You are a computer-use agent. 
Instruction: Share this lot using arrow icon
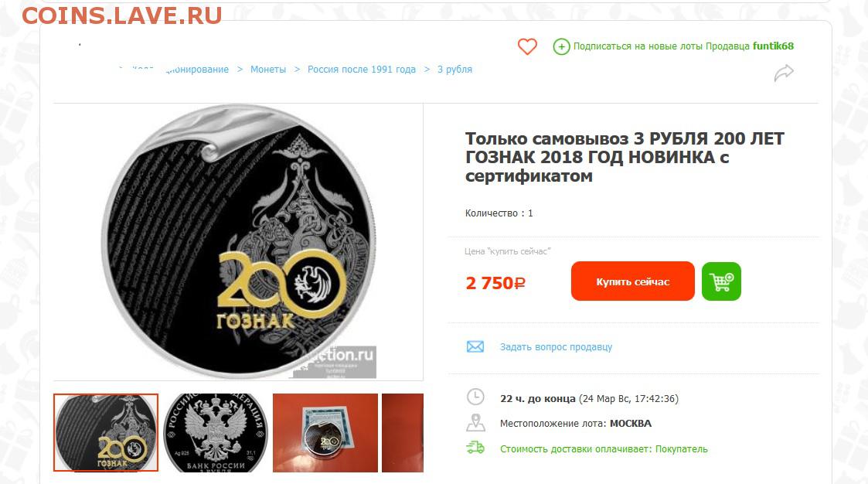pos(784,73)
